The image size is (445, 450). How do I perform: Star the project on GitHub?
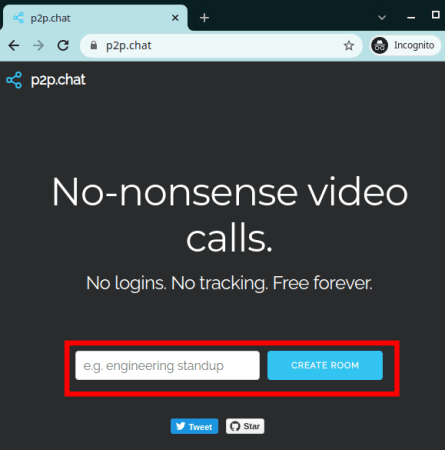point(245,426)
